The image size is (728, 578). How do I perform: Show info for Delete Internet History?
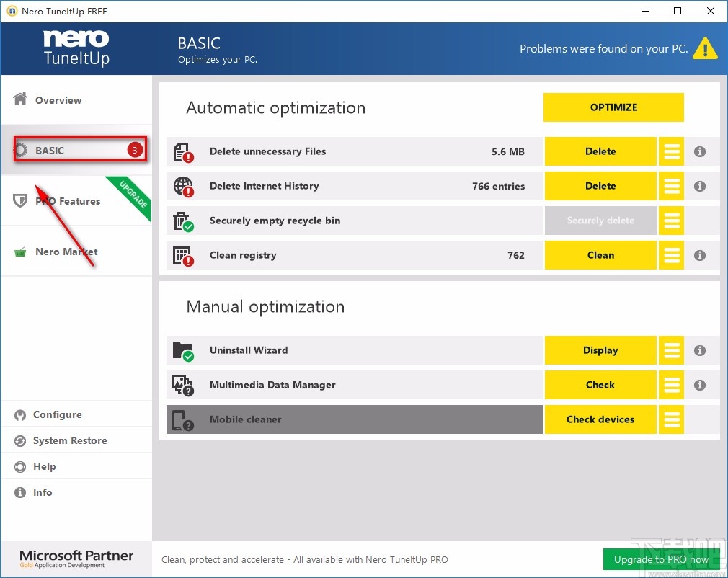pos(700,186)
